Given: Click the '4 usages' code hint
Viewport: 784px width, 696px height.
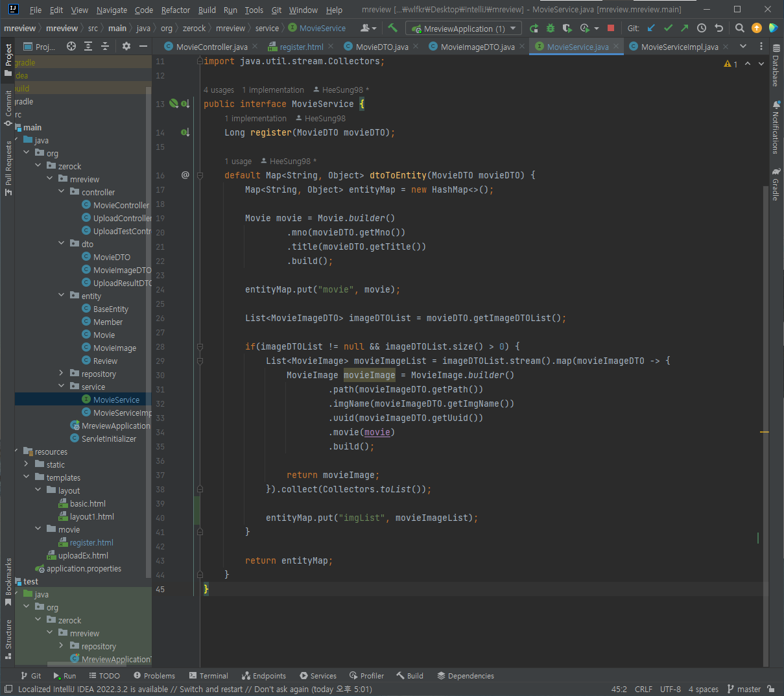Looking at the screenshot, I should tap(219, 90).
